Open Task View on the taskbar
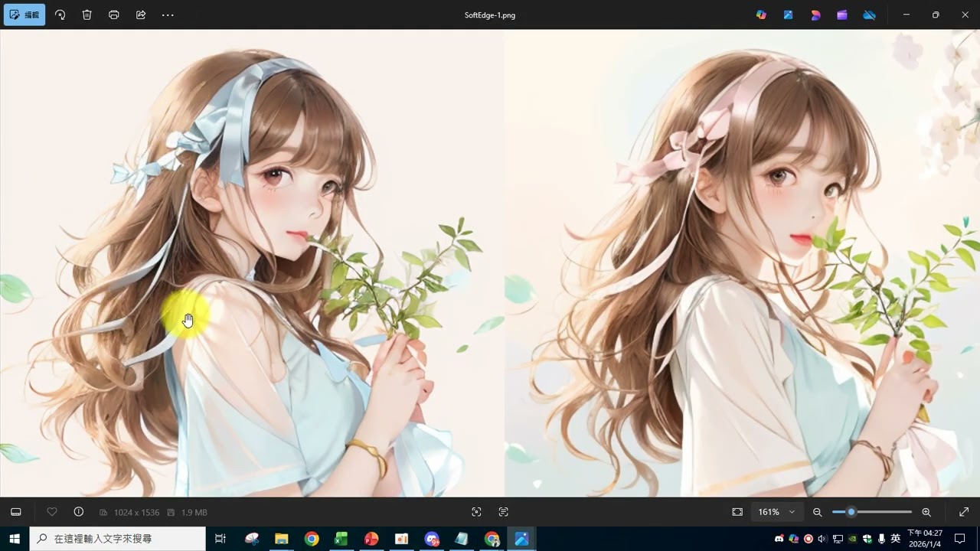The image size is (980, 551). pos(220,539)
